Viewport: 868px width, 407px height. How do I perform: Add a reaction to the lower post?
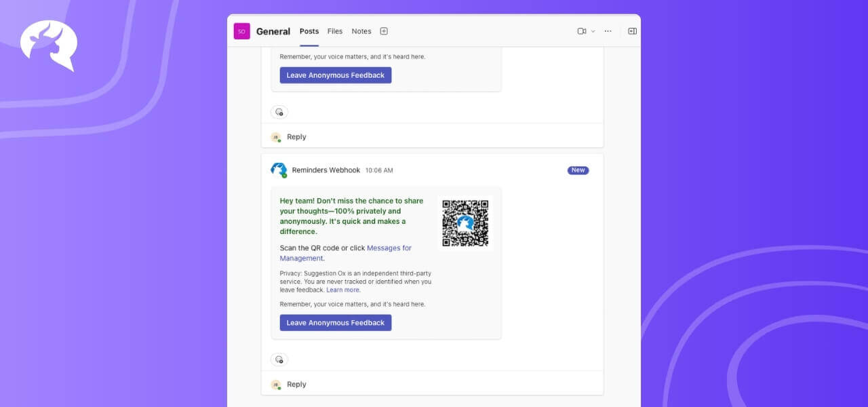(279, 360)
